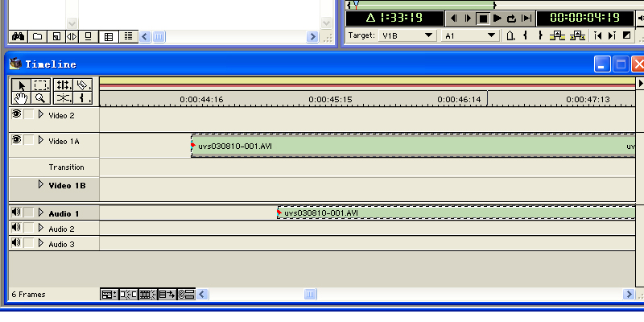This screenshot has height=322, width=644.
Task: Create a new bin with folder icon
Action: (37, 36)
